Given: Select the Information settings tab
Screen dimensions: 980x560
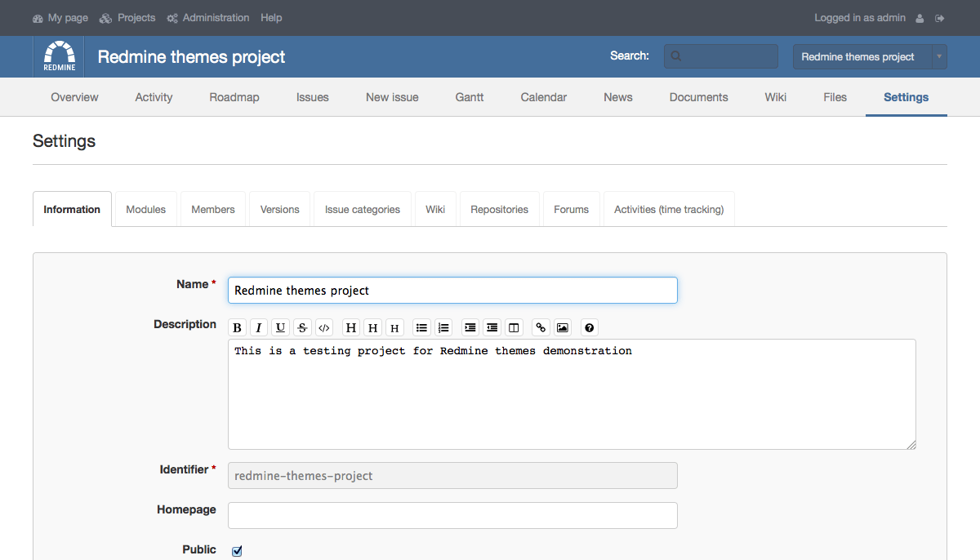Looking at the screenshot, I should pyautogui.click(x=72, y=210).
